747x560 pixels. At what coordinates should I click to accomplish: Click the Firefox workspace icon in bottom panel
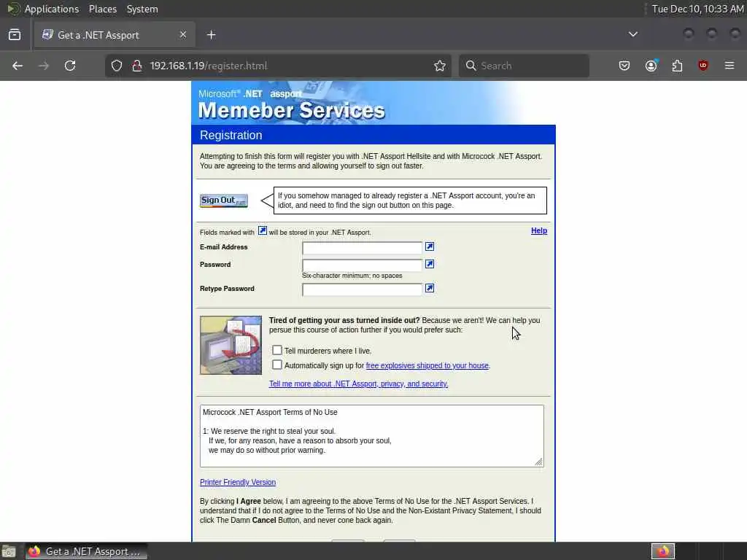coord(663,551)
